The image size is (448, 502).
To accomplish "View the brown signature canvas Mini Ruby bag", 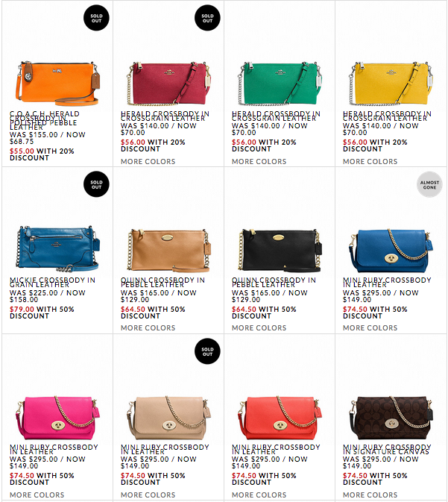I will pyautogui.click(x=391, y=418).
